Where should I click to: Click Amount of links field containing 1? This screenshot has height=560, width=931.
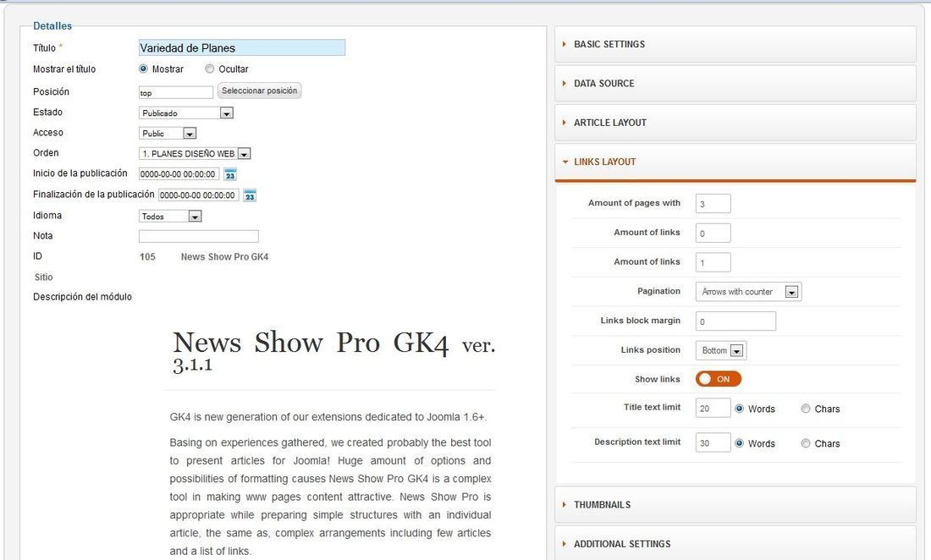[x=713, y=262]
